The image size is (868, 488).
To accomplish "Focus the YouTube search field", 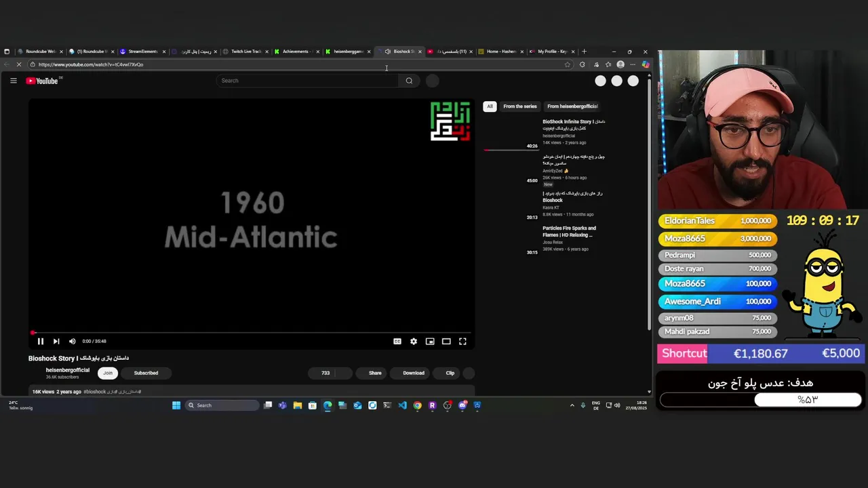I will point(309,81).
